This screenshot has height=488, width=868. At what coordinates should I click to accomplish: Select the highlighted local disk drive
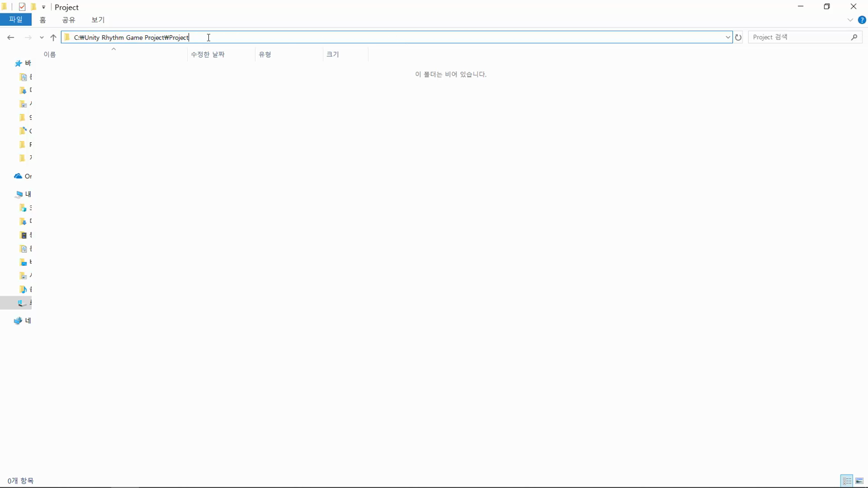point(16,302)
